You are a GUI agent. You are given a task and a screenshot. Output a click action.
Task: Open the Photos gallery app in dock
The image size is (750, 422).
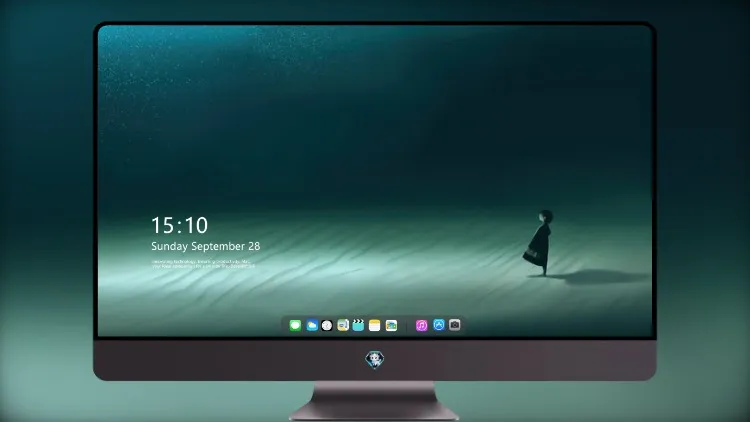[x=391, y=325]
